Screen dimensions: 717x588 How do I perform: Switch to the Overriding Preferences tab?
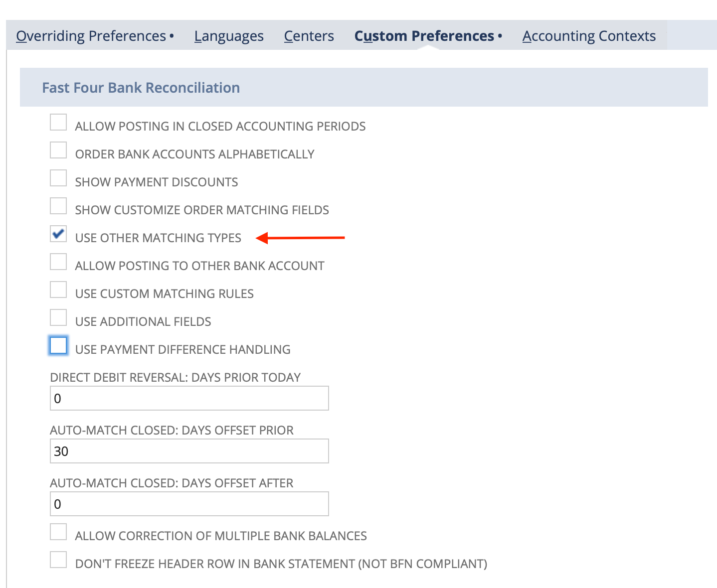(91, 35)
